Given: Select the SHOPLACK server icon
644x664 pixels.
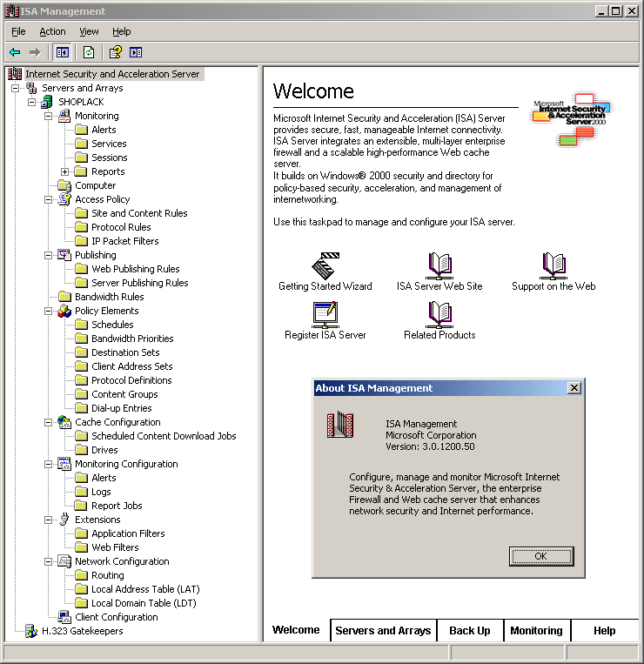Looking at the screenshot, I should (x=47, y=102).
